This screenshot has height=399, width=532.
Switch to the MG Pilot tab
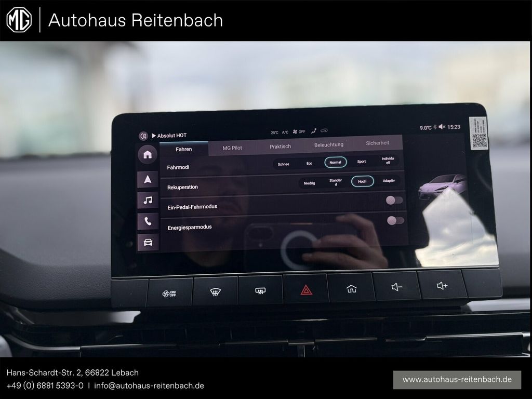[x=232, y=148]
